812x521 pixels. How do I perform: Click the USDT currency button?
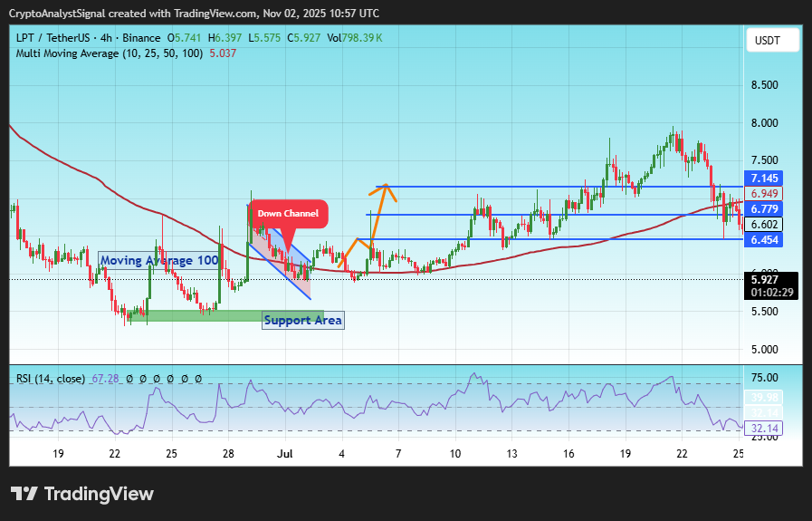coord(772,41)
